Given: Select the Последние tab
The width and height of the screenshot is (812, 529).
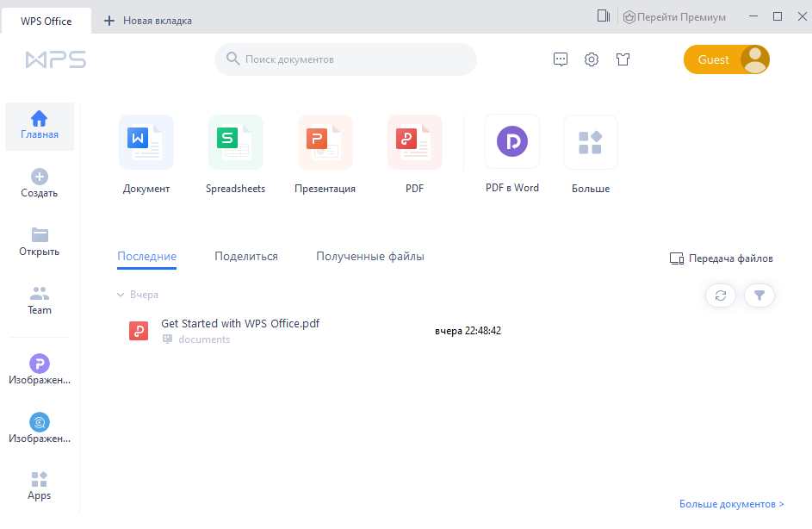Looking at the screenshot, I should (x=147, y=257).
